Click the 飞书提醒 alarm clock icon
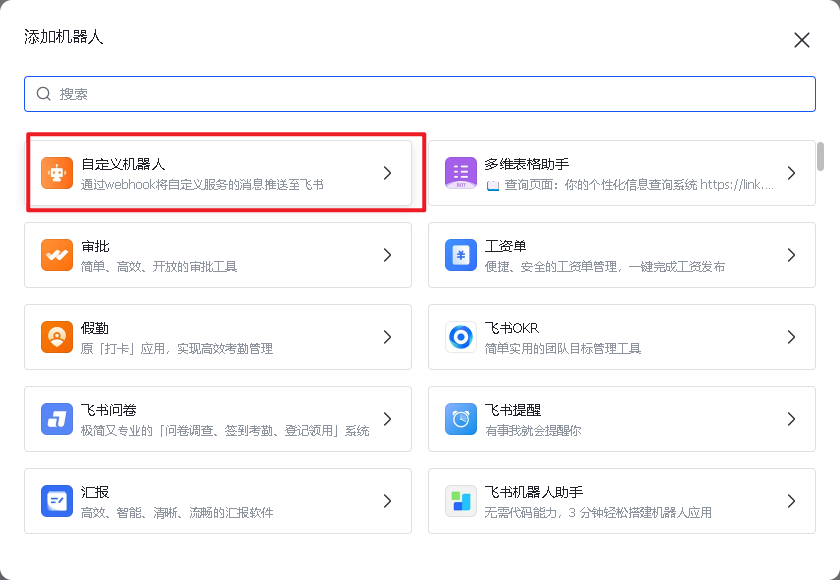 (x=461, y=419)
